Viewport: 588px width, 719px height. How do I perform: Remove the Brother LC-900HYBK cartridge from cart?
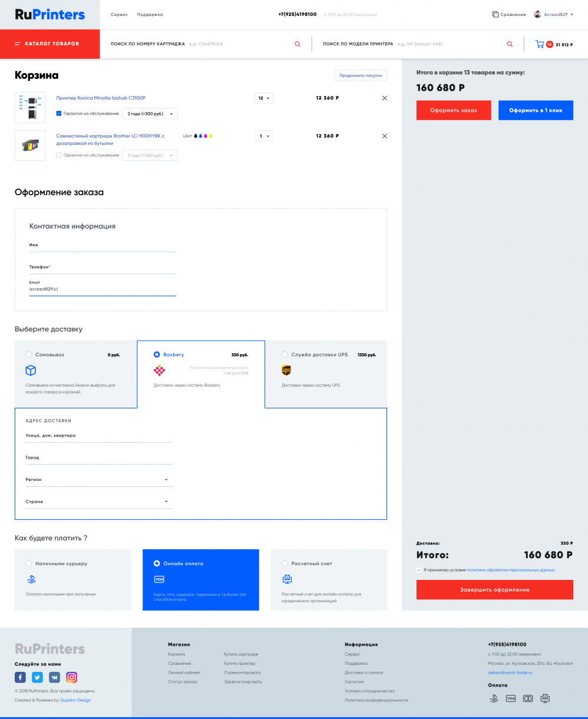click(385, 136)
